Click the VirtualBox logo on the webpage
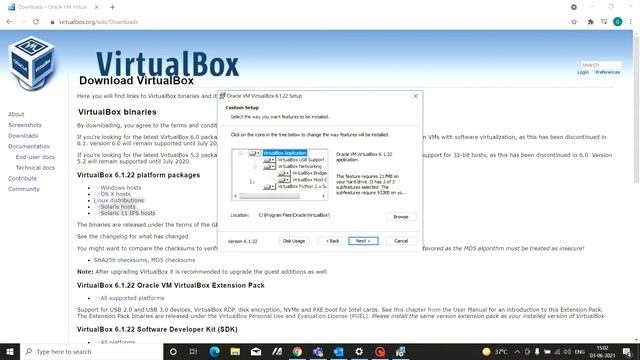 click(31, 63)
